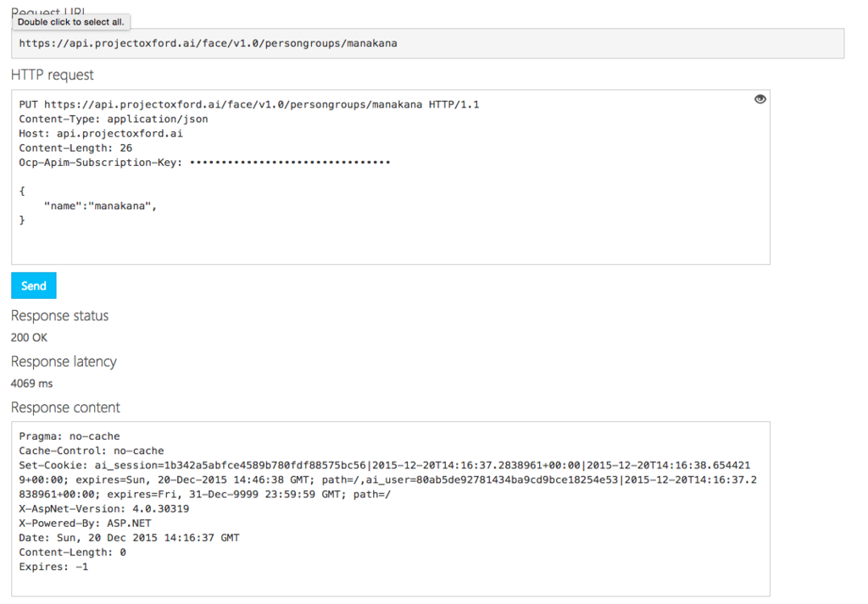This screenshot has height=604, width=868.
Task: Click the X-Powered-By: ASP.NET line
Action: point(86,524)
